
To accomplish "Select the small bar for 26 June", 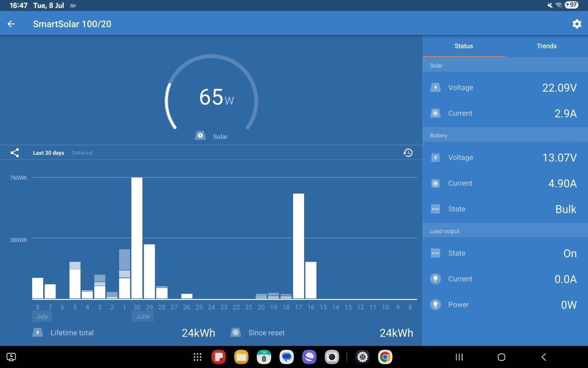I will (187, 296).
